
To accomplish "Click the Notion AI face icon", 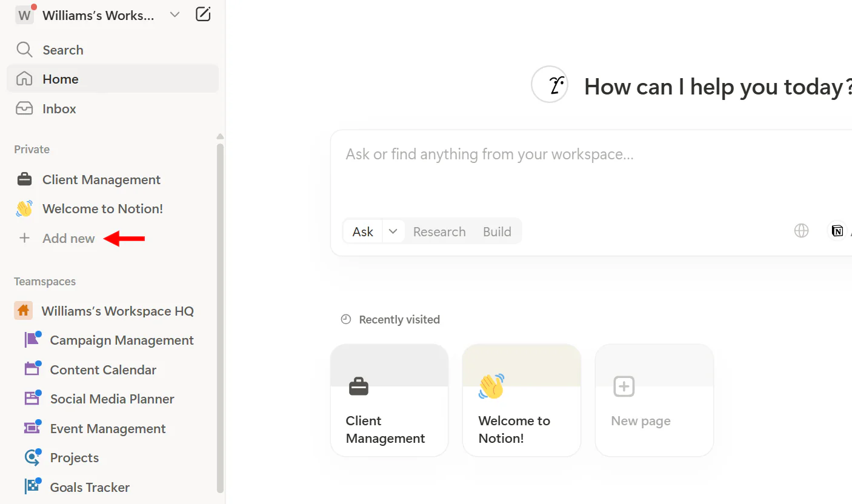I will (550, 84).
